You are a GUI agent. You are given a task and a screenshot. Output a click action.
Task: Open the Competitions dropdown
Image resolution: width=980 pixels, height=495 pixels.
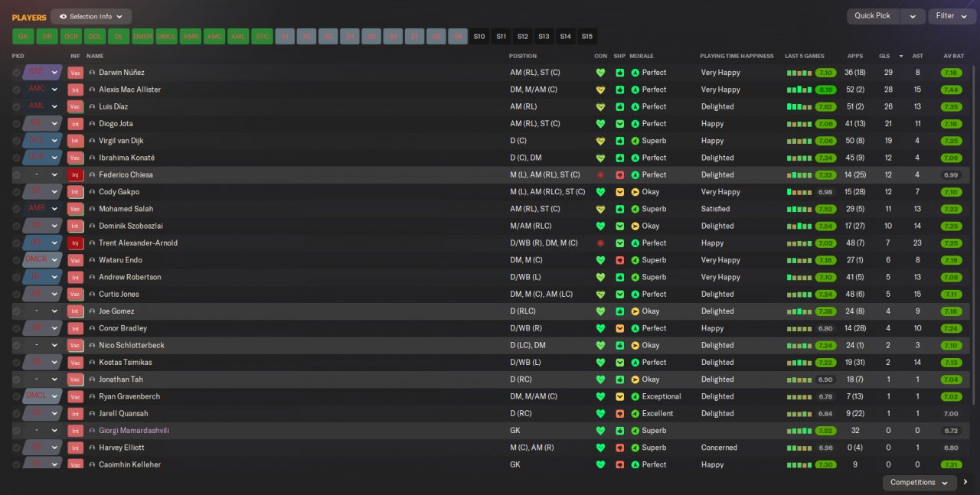pos(919,483)
